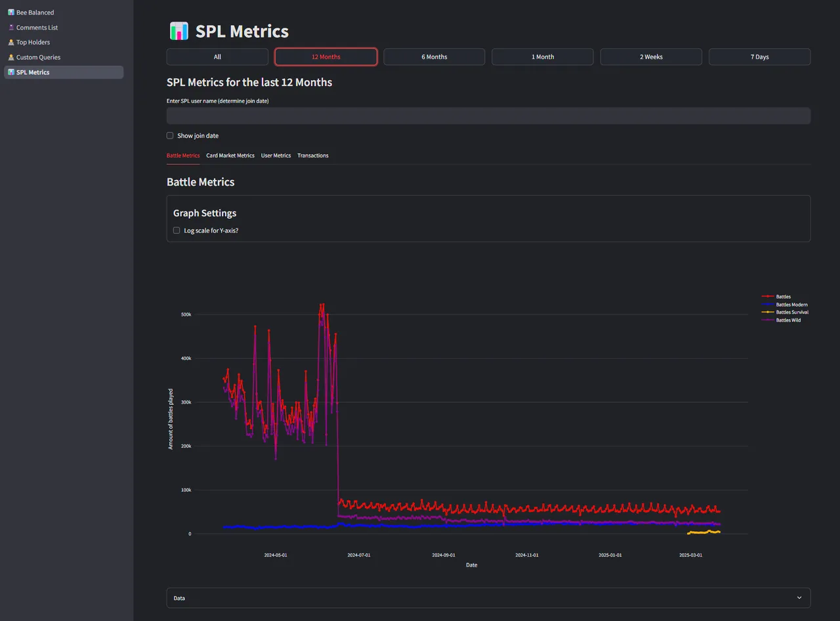Click the bar chart icon beside SPL Metrics title
The height and width of the screenshot is (621, 840).
coord(178,31)
